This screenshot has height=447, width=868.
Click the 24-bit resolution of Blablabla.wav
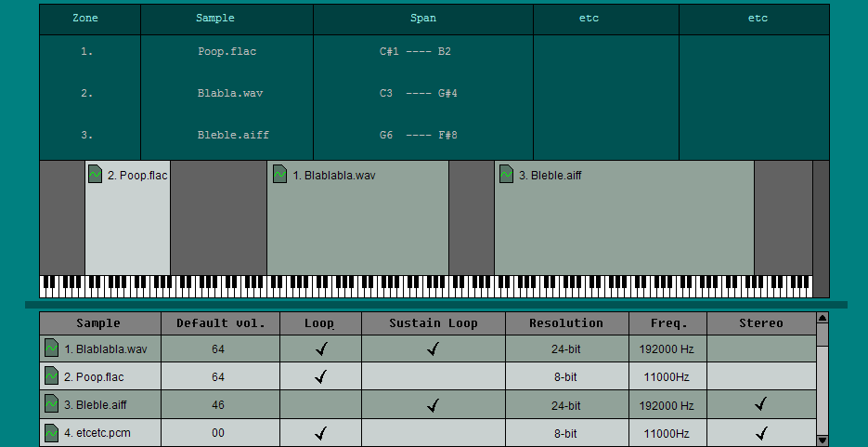pos(565,349)
